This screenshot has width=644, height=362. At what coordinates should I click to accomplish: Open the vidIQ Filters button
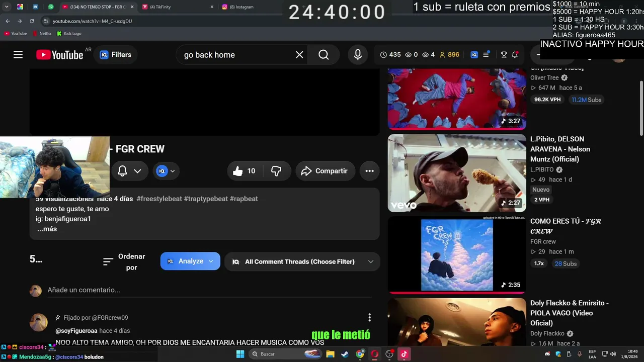click(x=115, y=55)
